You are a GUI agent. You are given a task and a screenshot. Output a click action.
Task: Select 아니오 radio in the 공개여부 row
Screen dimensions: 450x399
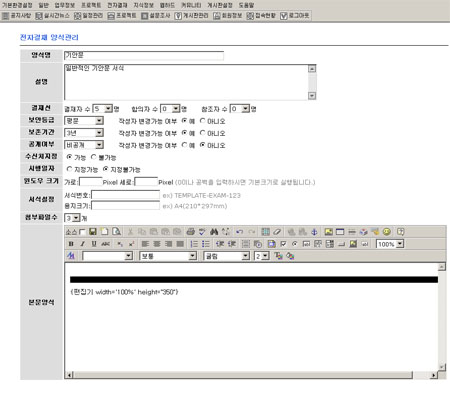202,145
